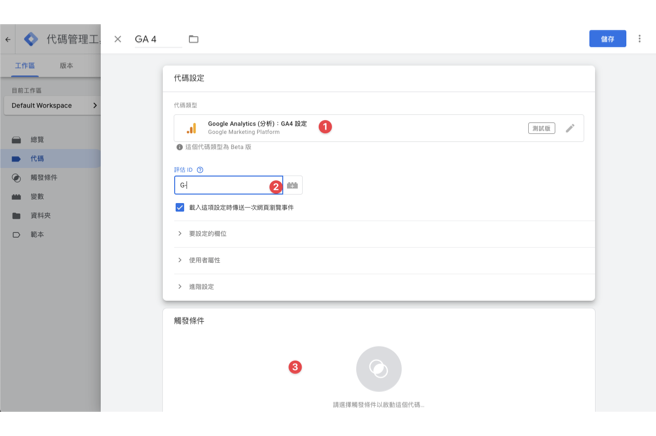Click the Google Analytics bar chart icon
656x436 pixels.
click(x=192, y=128)
